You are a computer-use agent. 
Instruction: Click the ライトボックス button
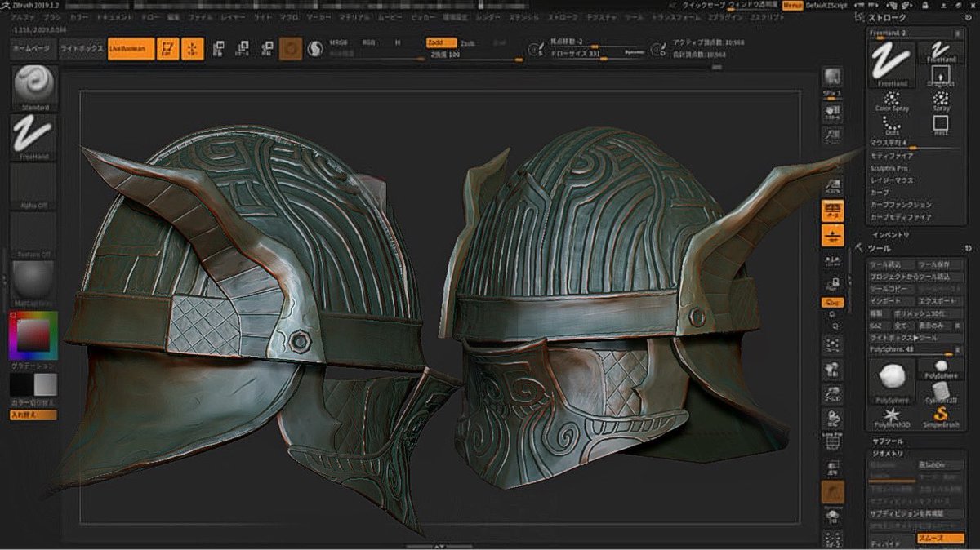[82, 49]
